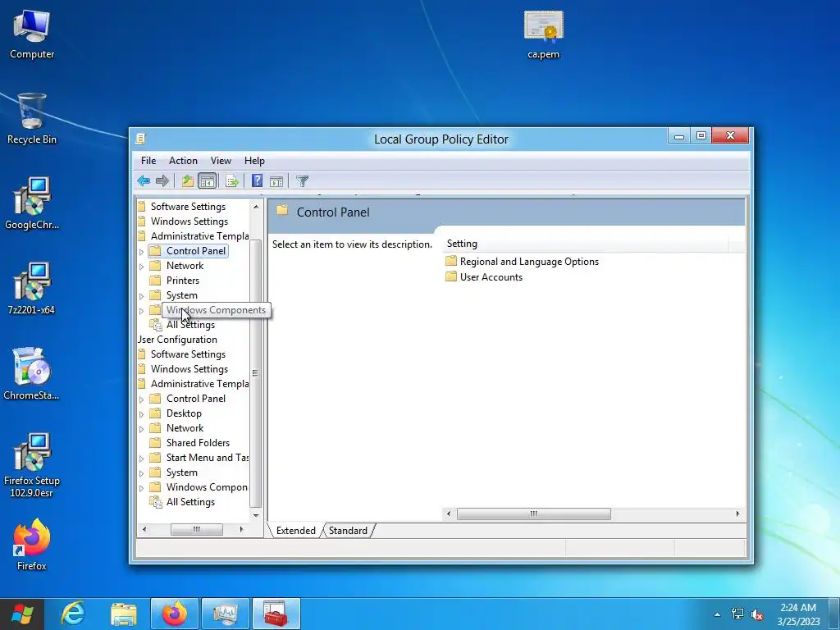Expand Control Panel under User Configuration
The height and width of the screenshot is (630, 840).
[141, 399]
